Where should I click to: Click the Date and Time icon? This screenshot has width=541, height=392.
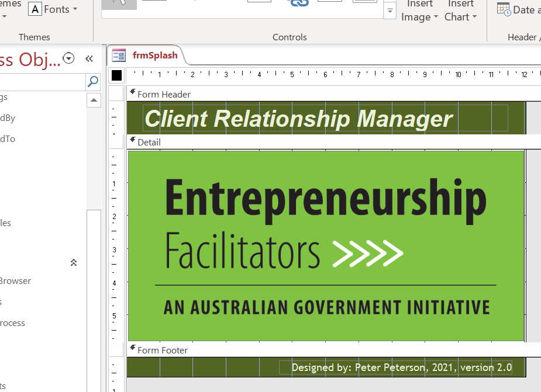pyautogui.click(x=504, y=9)
